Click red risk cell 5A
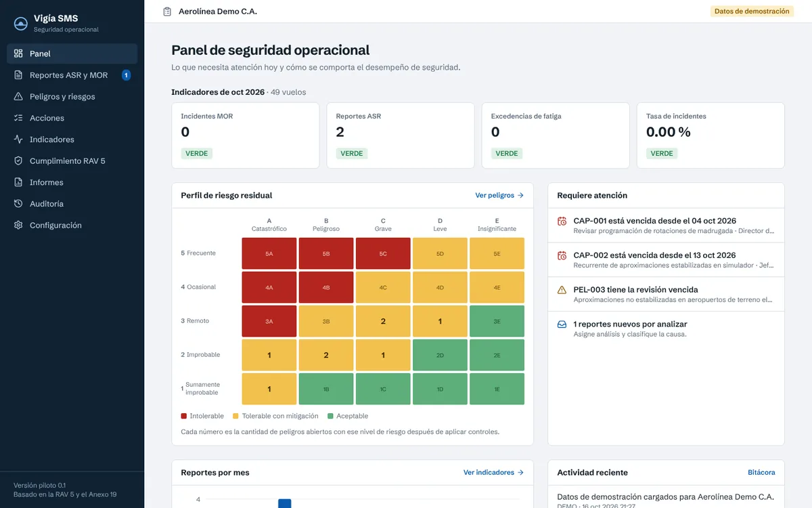Viewport: 812px width, 508px height. tap(269, 253)
